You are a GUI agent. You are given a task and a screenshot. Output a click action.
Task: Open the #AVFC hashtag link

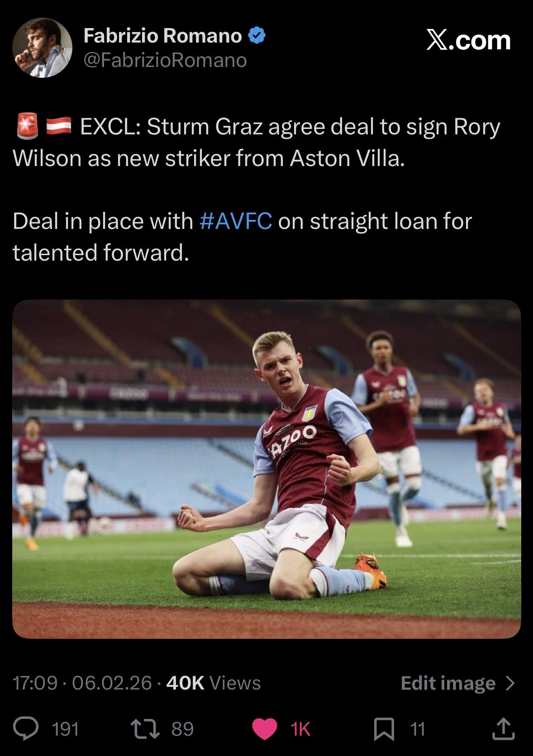point(236,221)
